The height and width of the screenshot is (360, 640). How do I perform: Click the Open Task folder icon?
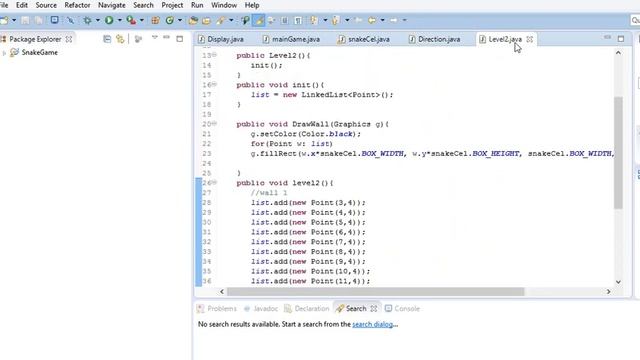[x=207, y=20]
